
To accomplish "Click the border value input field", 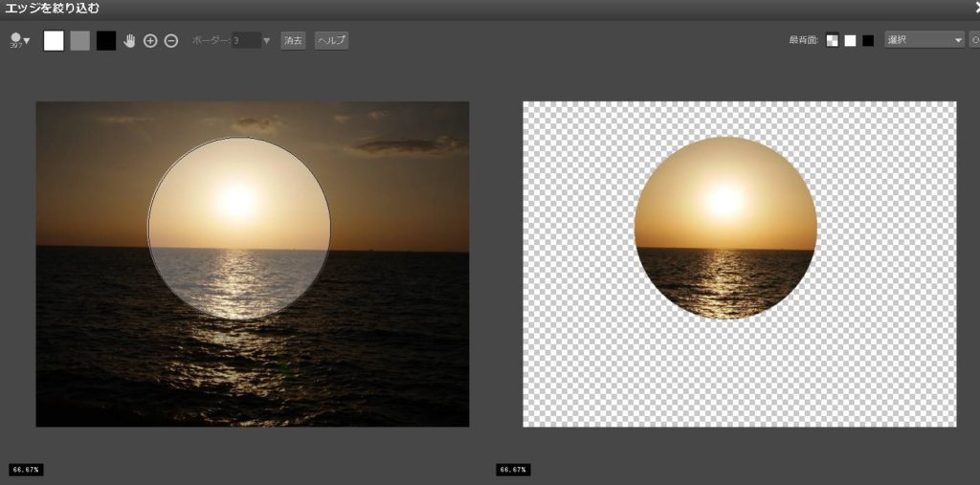I will click(245, 40).
